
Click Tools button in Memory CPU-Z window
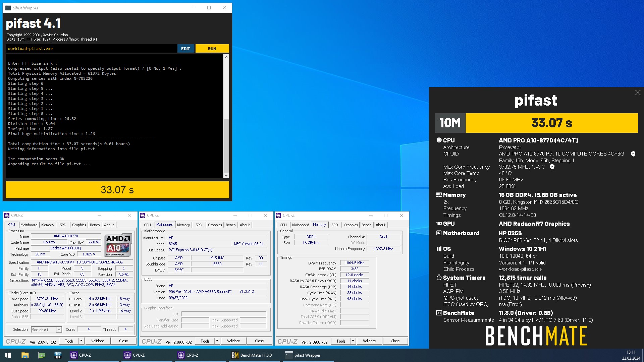pyautogui.click(x=341, y=341)
